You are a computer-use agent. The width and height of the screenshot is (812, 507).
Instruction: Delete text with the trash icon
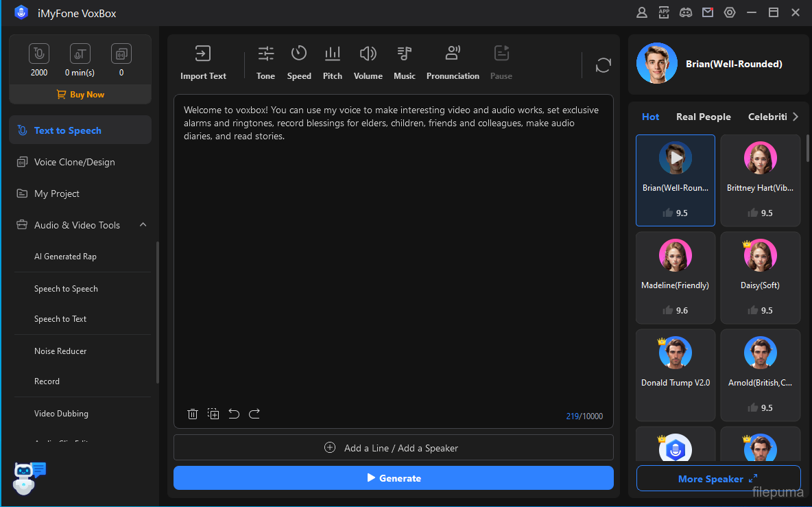pos(193,414)
